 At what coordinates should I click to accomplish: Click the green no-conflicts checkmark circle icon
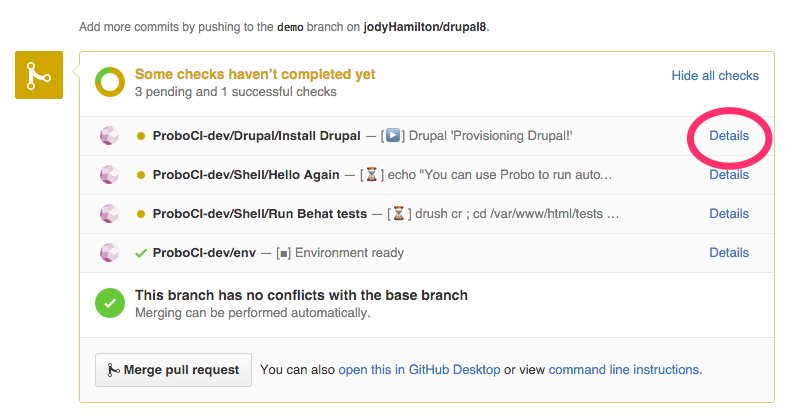point(110,303)
